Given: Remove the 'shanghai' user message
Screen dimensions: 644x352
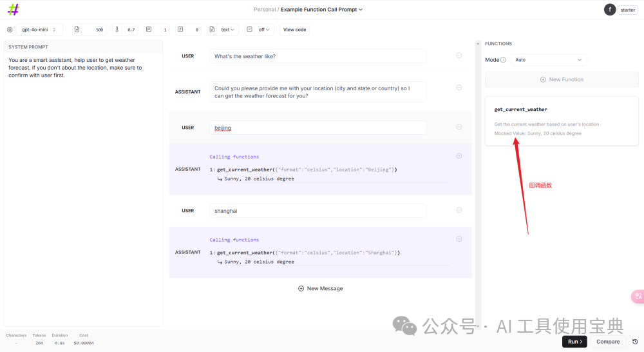Looking at the screenshot, I should (x=459, y=210).
